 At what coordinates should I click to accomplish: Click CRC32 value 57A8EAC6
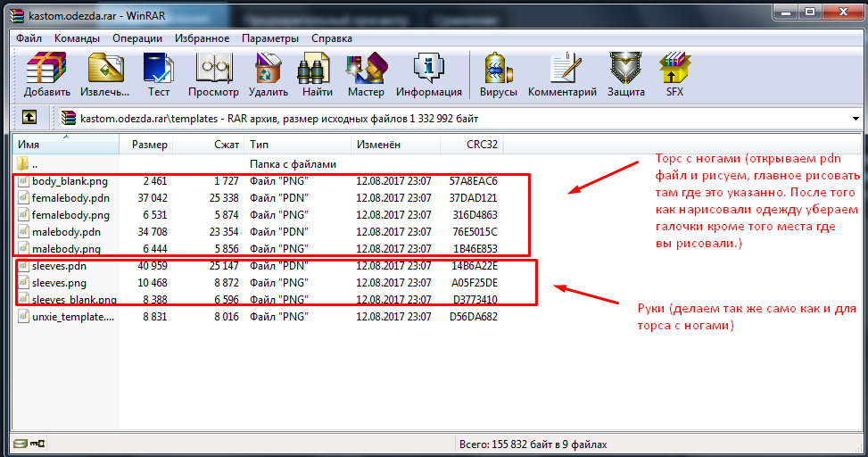pyautogui.click(x=474, y=181)
